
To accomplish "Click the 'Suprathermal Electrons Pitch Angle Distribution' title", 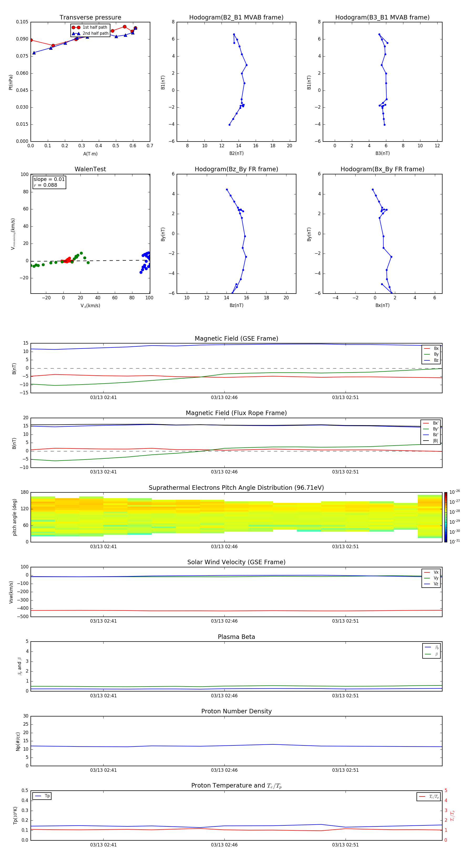I will [236, 488].
